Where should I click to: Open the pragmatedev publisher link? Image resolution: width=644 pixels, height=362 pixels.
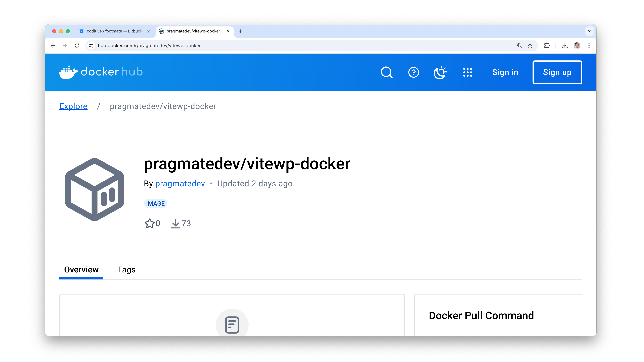[x=180, y=184]
